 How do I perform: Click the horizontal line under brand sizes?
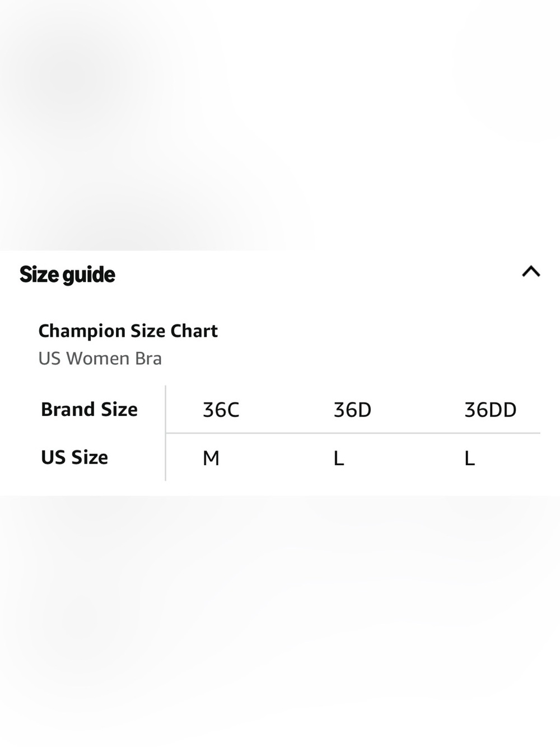353,433
